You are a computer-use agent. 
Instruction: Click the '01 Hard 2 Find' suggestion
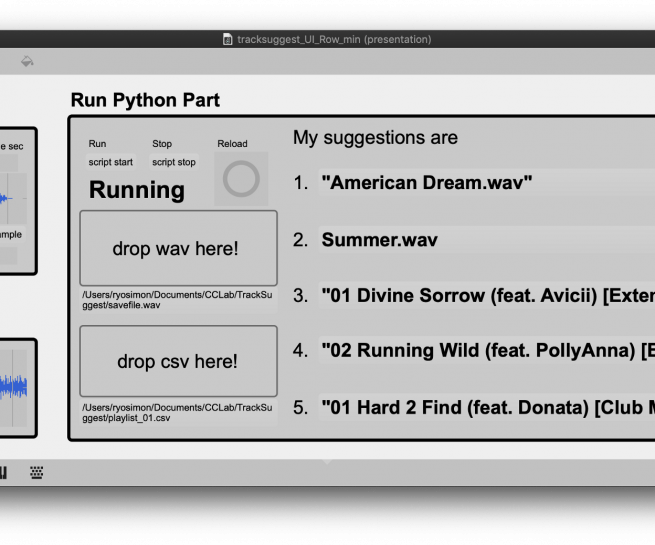(x=486, y=408)
